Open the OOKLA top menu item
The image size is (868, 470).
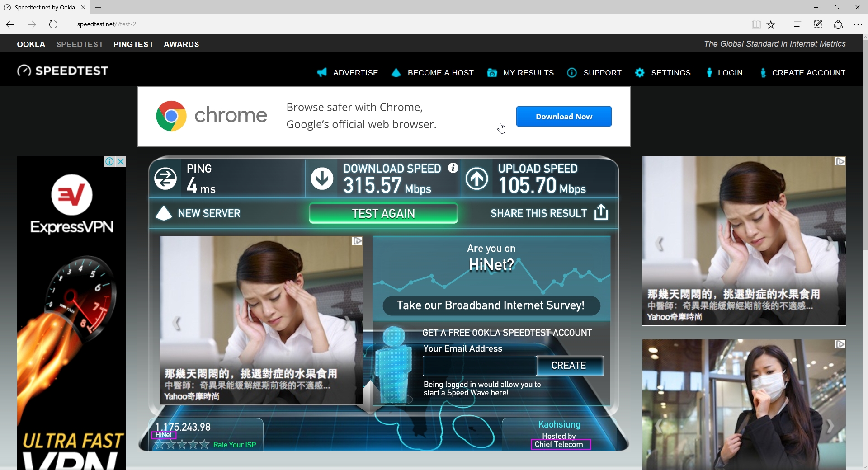[31, 44]
